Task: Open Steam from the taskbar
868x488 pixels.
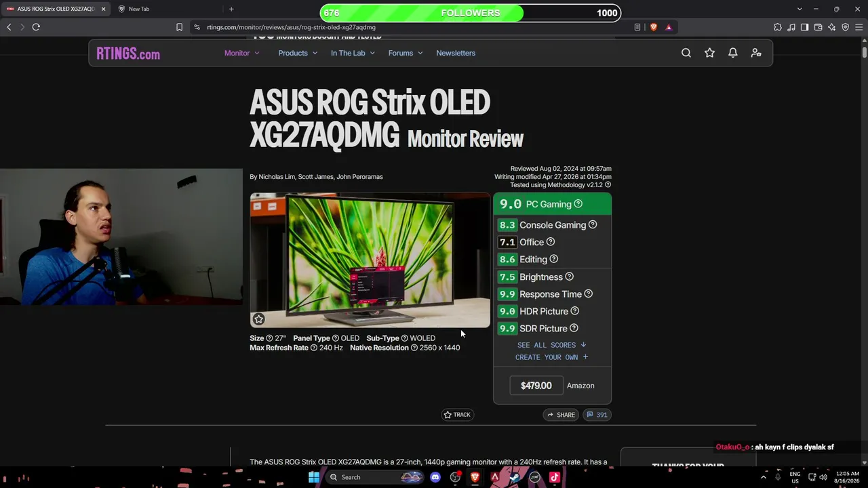Action: [515, 477]
